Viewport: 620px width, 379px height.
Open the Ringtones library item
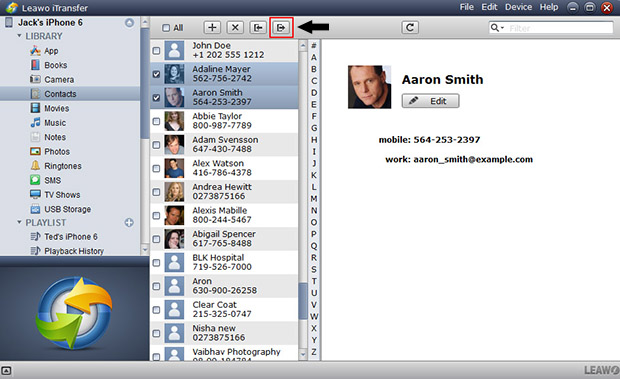(x=63, y=166)
